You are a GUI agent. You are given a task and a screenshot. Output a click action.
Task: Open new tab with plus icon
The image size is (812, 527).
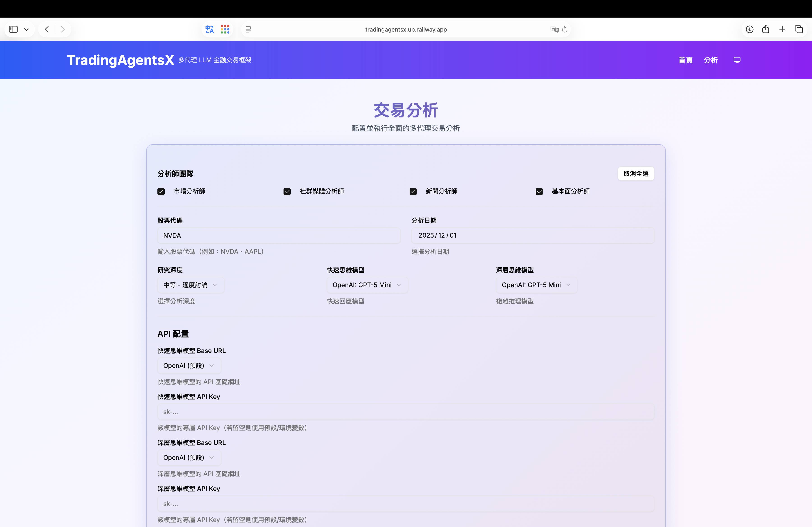click(x=782, y=29)
